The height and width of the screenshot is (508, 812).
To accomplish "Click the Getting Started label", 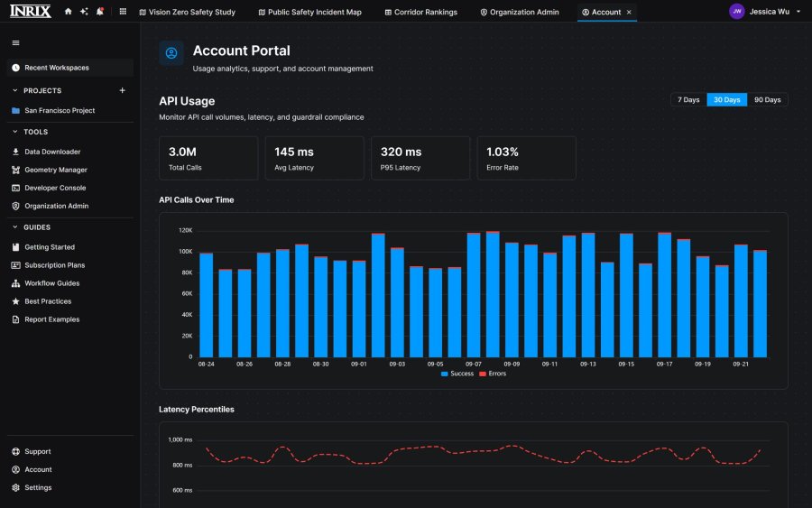I will (50, 247).
